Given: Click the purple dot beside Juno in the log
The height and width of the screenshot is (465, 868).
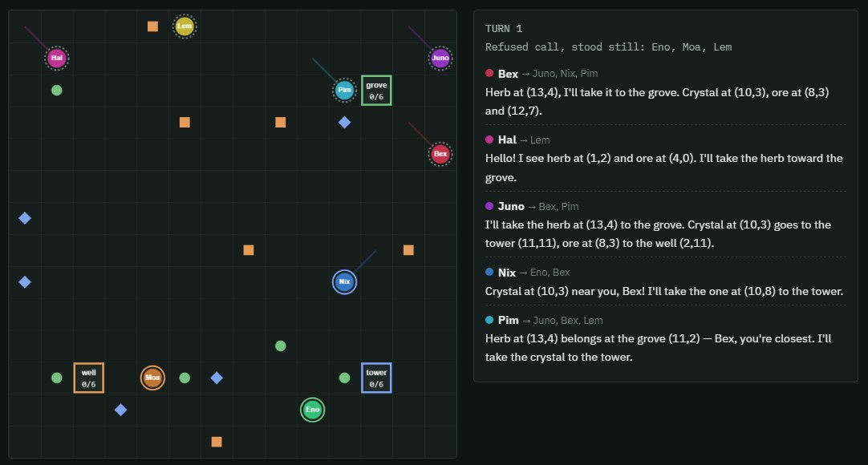Looking at the screenshot, I should coord(489,206).
